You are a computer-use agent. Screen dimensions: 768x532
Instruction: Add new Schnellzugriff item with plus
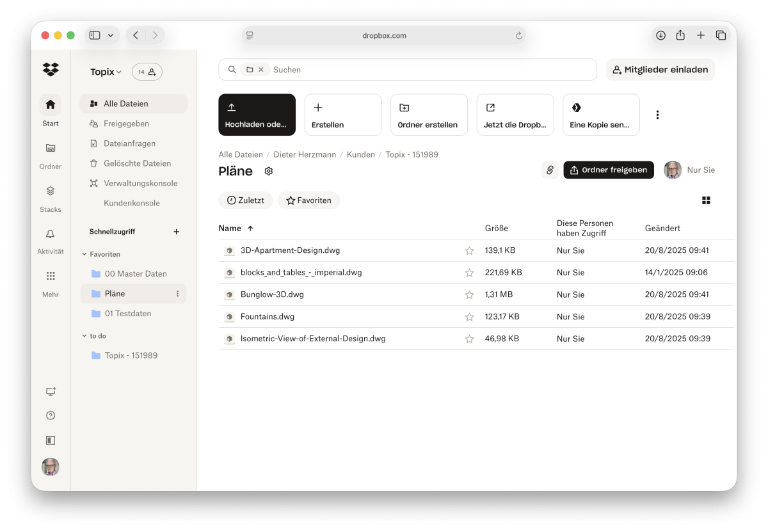[x=177, y=232]
